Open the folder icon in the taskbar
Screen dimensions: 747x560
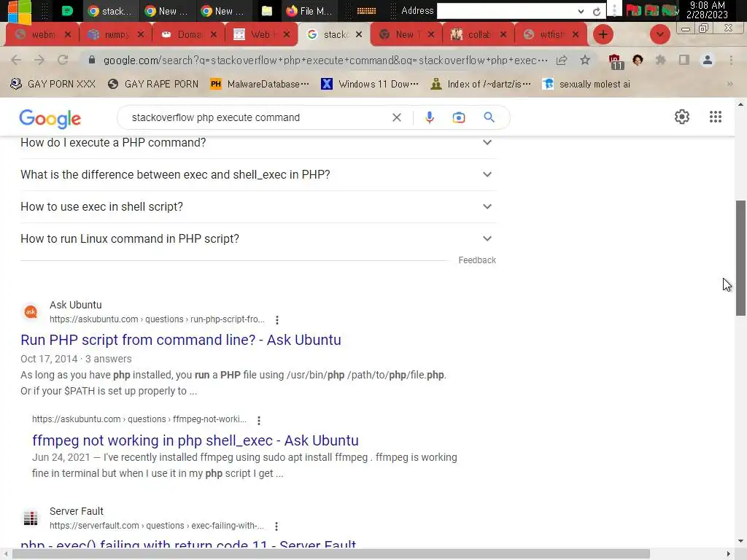point(267,10)
